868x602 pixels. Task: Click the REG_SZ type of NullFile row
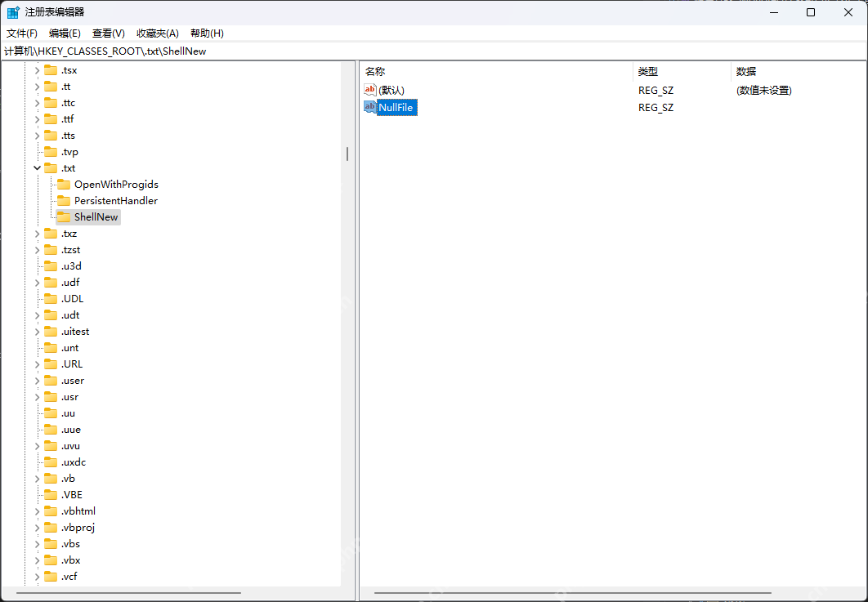pos(656,107)
